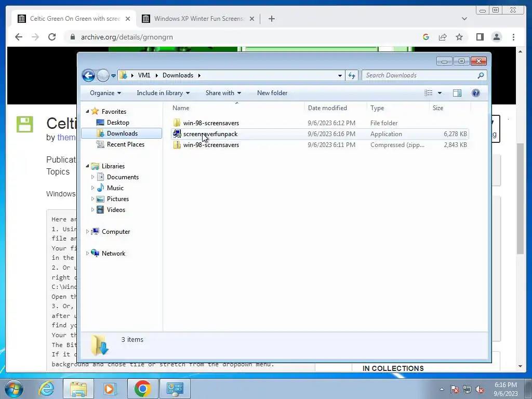The width and height of the screenshot is (532, 399).
Task: Expand the Network node
Action: point(87,253)
